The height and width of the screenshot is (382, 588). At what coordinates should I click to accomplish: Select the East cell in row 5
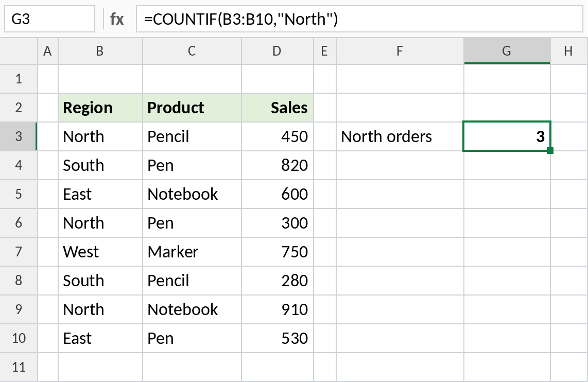coord(100,194)
